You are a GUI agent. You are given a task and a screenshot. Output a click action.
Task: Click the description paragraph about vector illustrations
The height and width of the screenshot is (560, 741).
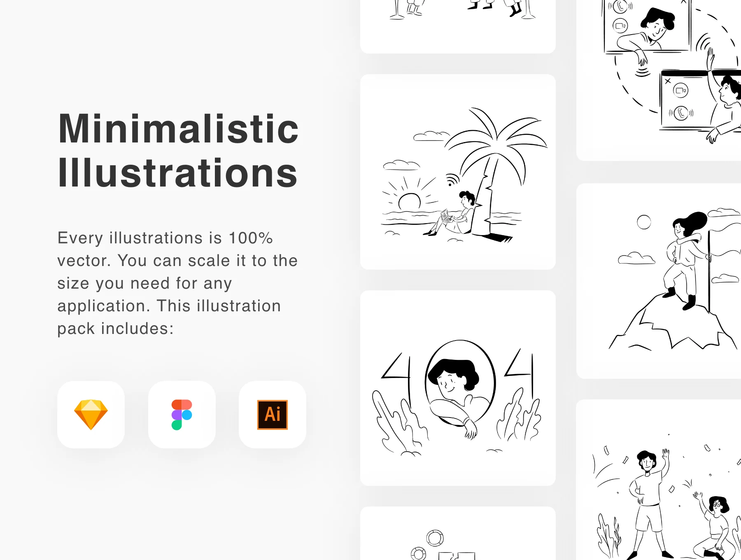177,283
